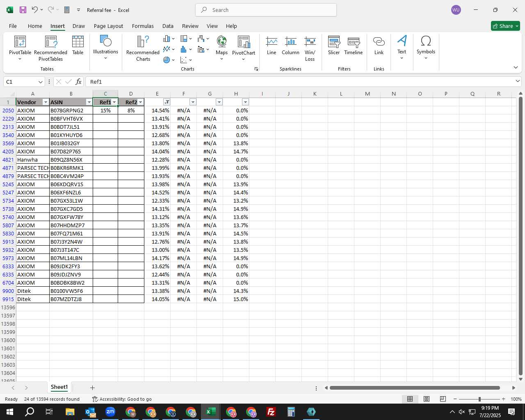Open Accessibility: Good to go status
The image size is (525, 420).
coord(122,399)
